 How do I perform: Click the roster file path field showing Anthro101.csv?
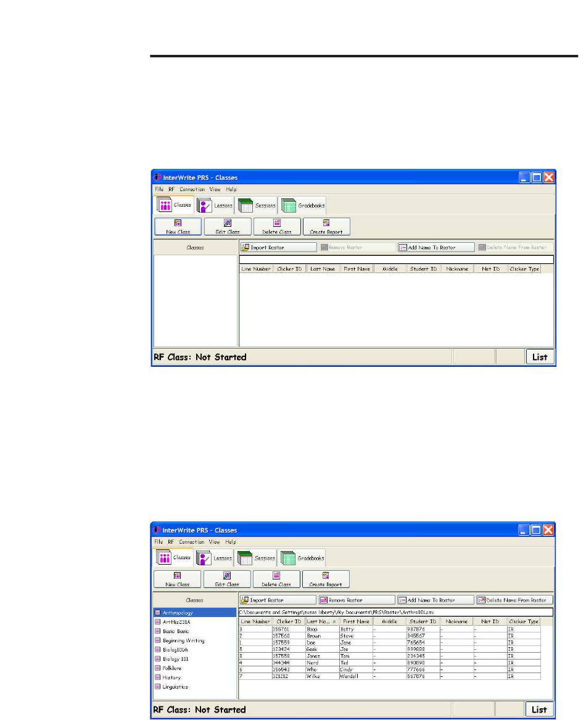click(396, 612)
